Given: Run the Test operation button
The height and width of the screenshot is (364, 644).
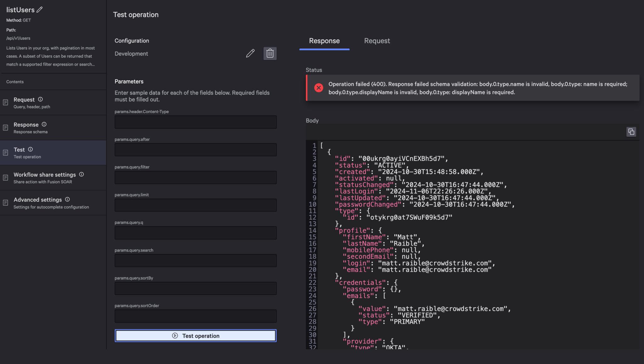Looking at the screenshot, I should pyautogui.click(x=196, y=336).
